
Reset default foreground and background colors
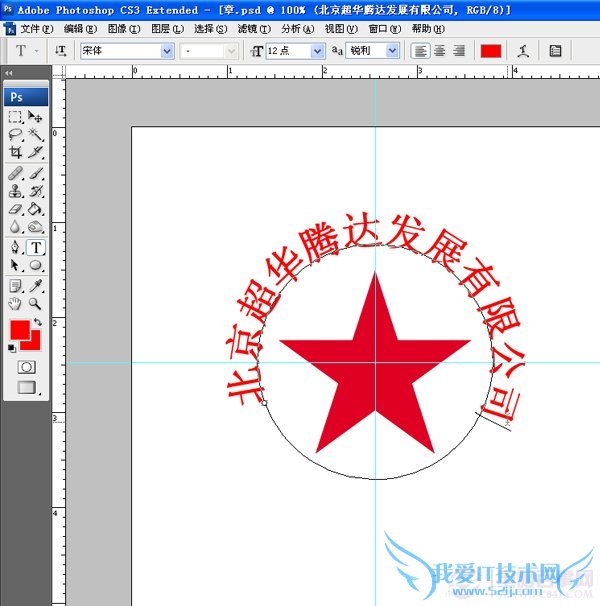12,348
